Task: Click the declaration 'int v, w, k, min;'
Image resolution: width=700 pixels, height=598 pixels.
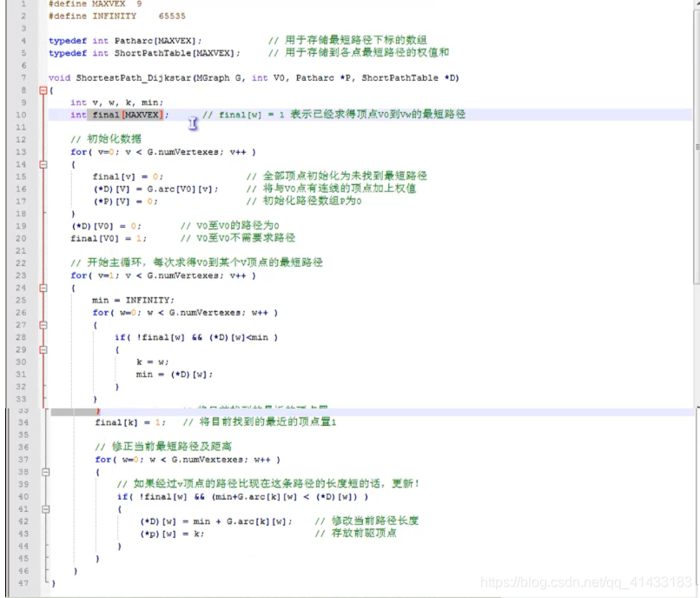Action: point(117,103)
